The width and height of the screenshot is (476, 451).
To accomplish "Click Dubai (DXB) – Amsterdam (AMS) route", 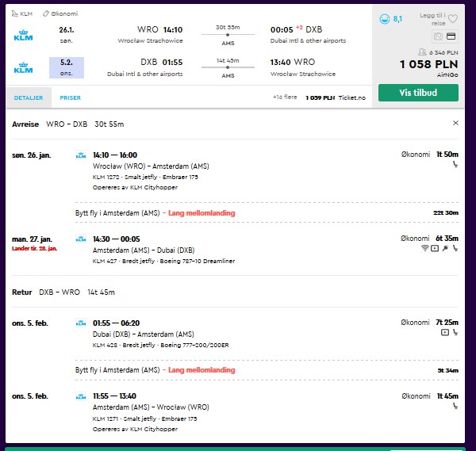I will [x=144, y=334].
